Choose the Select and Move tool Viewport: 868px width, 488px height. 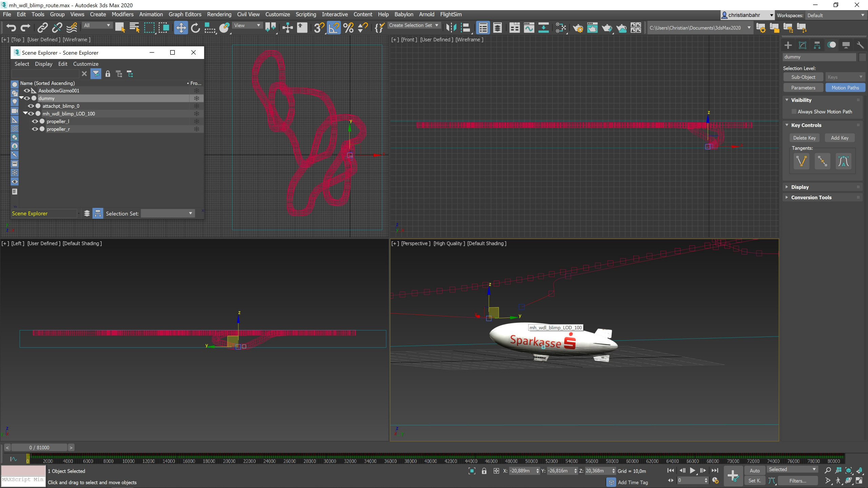(x=181, y=27)
